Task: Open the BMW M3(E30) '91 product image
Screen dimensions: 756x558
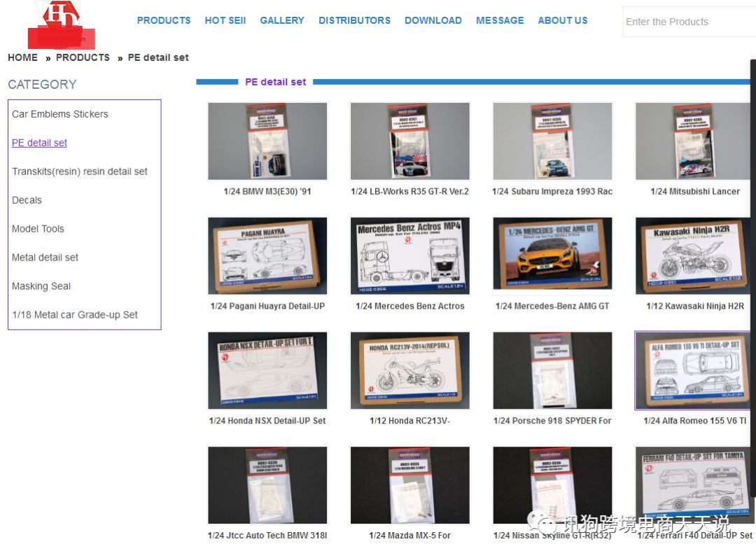Action: [x=267, y=141]
